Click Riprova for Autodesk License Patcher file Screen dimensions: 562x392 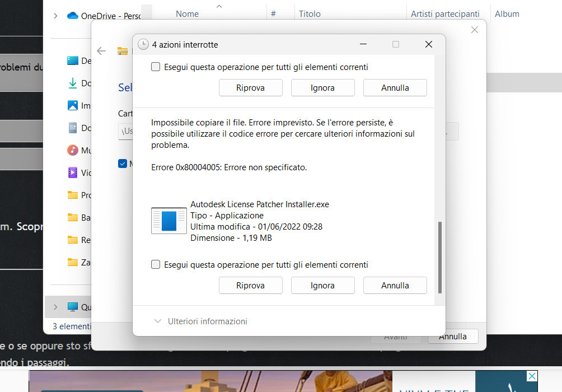point(251,286)
